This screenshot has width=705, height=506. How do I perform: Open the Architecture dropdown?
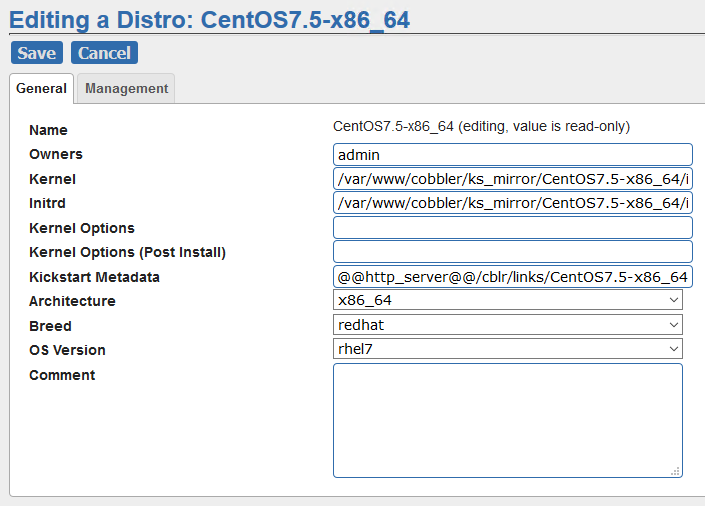pos(508,300)
